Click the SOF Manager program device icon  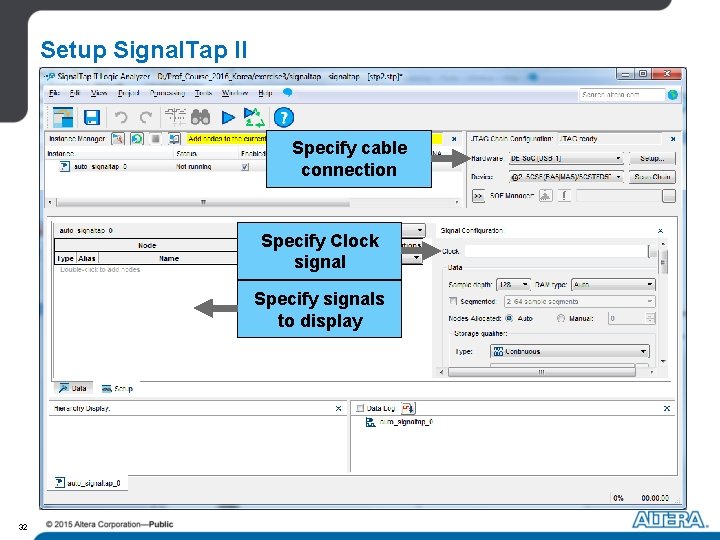tap(545, 196)
